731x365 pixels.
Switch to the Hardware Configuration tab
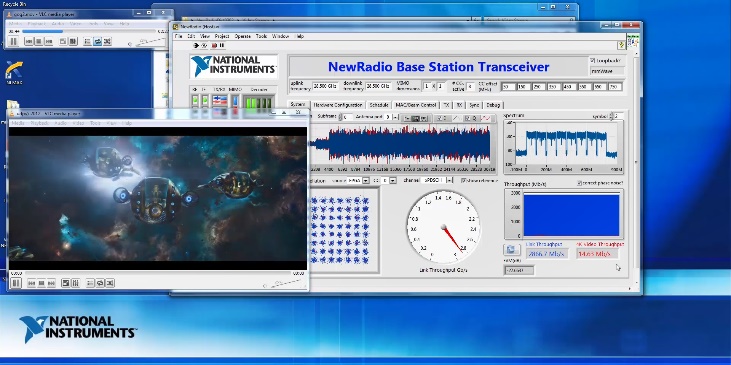(338, 105)
